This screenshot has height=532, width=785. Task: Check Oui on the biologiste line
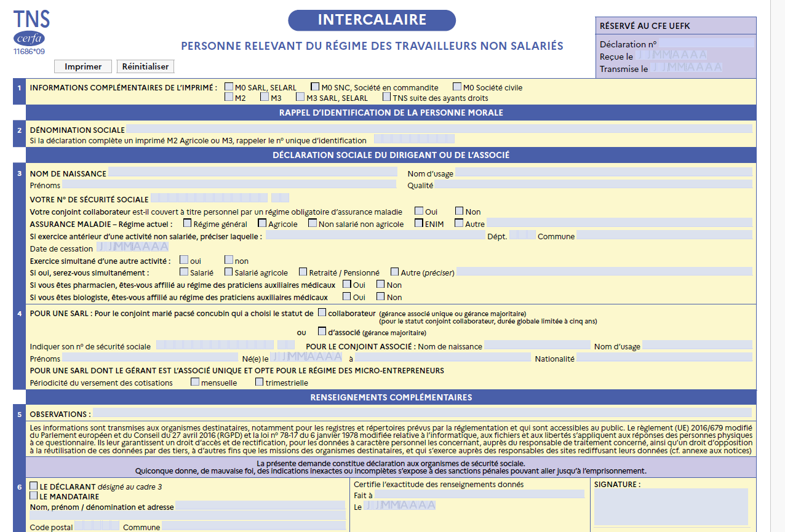pyautogui.click(x=347, y=296)
